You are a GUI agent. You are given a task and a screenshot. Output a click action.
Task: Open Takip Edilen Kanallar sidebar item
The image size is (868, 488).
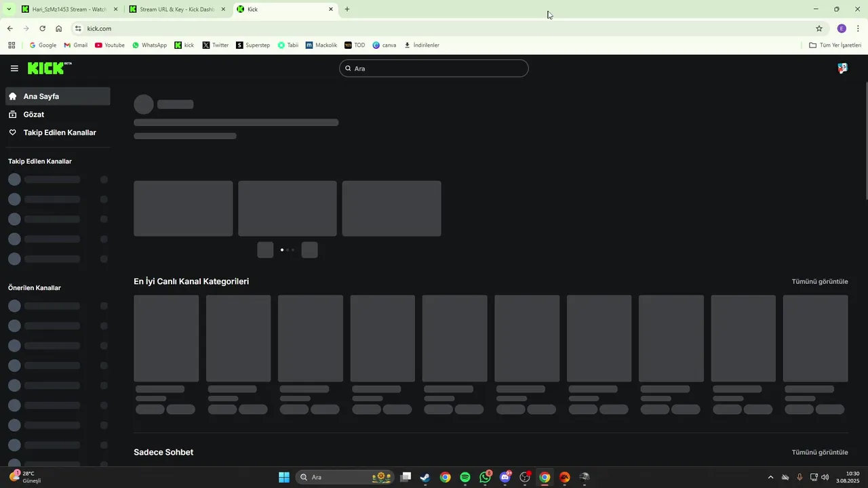pyautogui.click(x=58, y=133)
